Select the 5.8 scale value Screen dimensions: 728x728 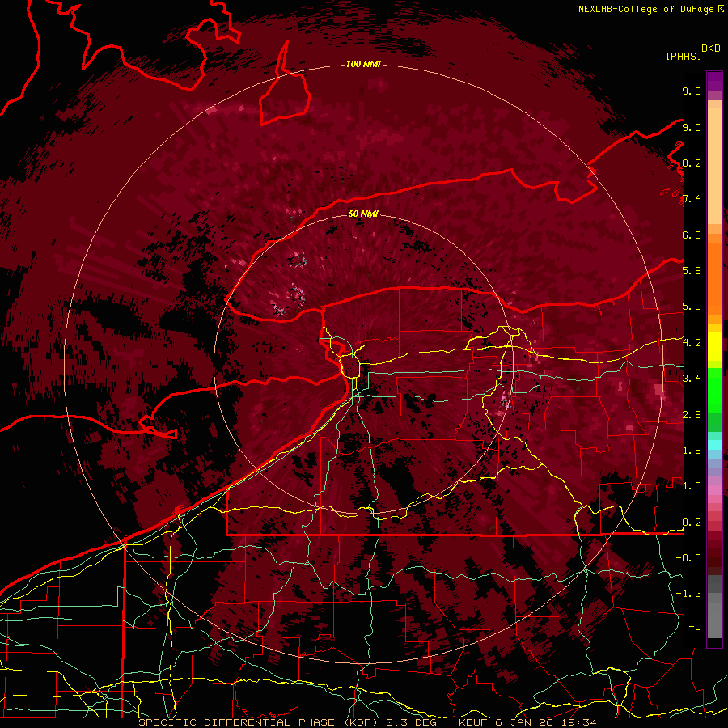tap(692, 271)
